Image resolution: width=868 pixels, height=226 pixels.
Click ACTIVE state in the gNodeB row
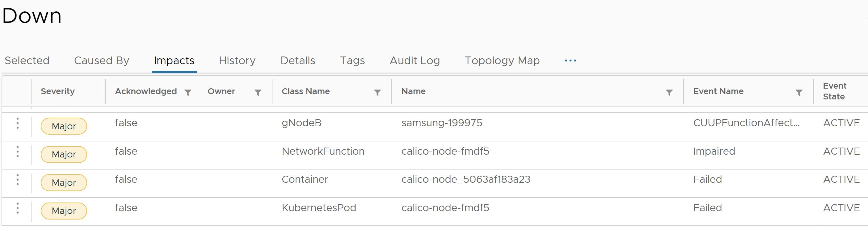pos(841,123)
